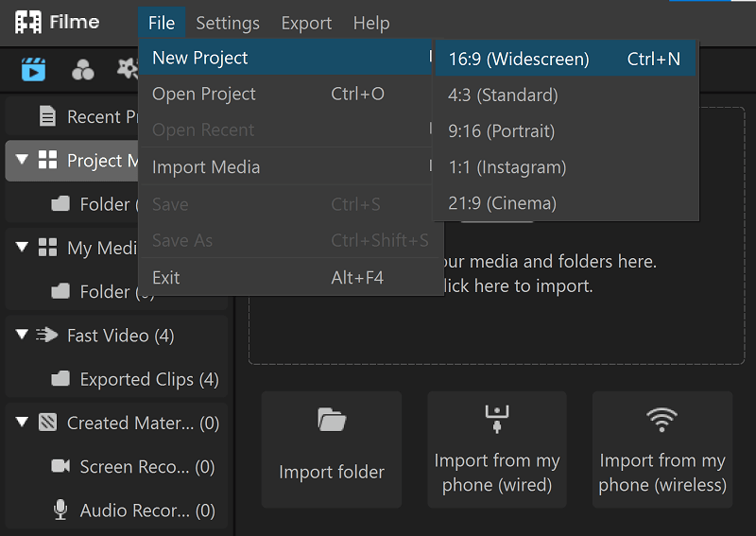
Task: Open the Export menu
Action: pos(306,23)
